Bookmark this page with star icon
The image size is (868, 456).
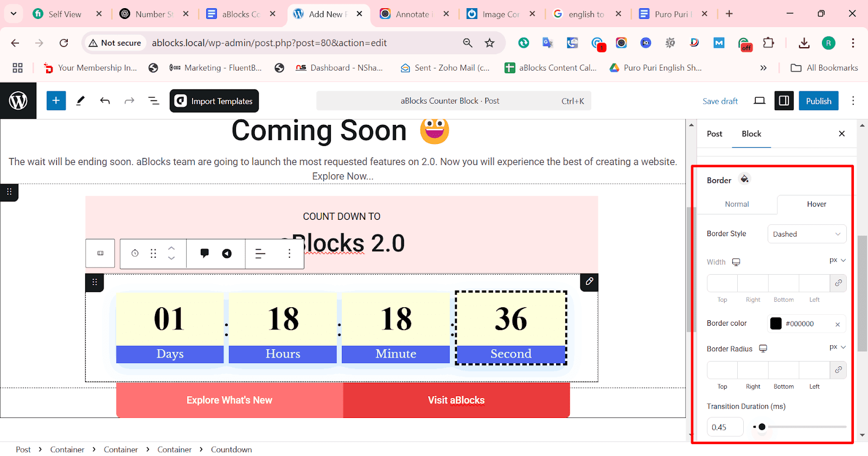(x=490, y=43)
